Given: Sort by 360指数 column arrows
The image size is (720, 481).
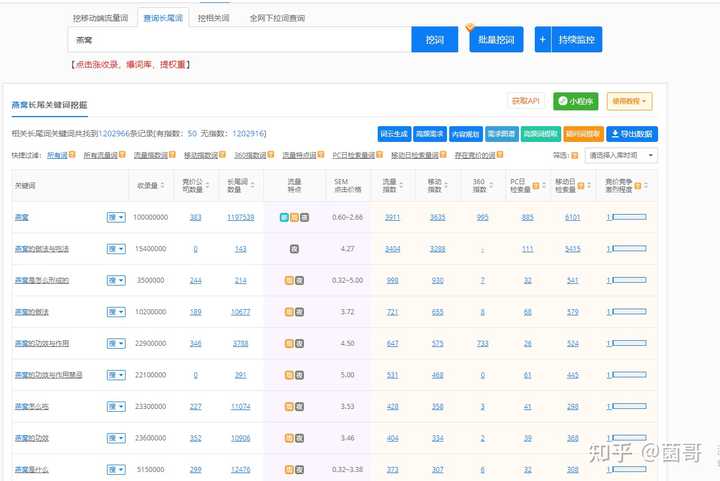Looking at the screenshot, I should coord(491,185).
